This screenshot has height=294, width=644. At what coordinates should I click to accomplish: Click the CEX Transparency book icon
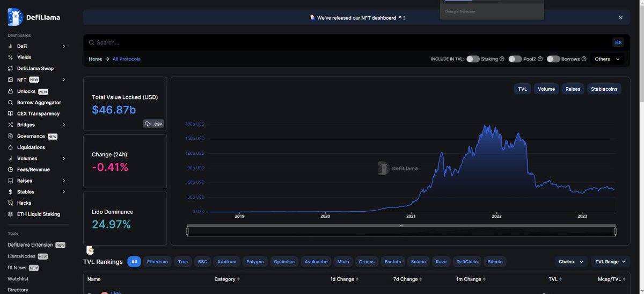pyautogui.click(x=10, y=114)
